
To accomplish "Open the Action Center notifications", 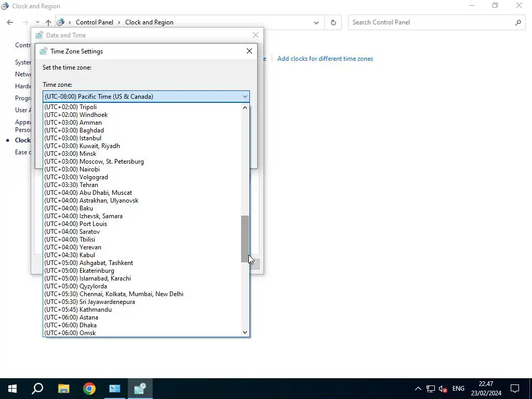I will pyautogui.click(x=515, y=389).
